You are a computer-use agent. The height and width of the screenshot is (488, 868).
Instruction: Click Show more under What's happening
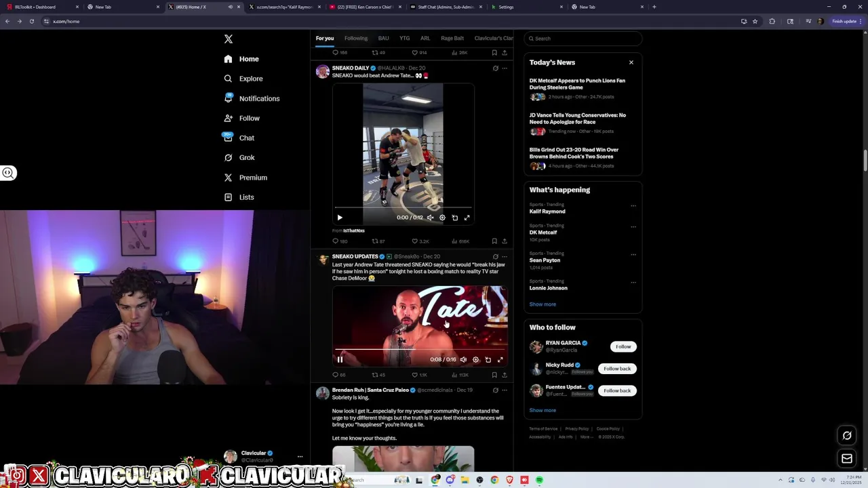tap(542, 304)
